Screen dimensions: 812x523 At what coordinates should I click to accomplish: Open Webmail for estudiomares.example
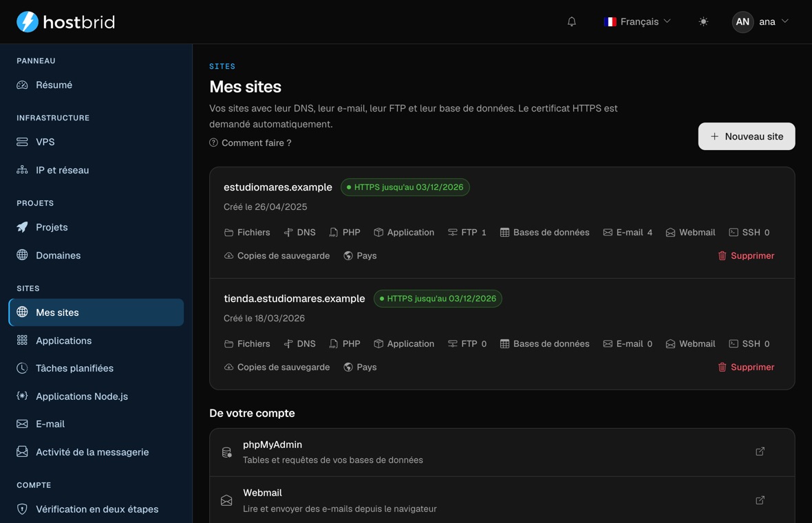click(x=690, y=233)
